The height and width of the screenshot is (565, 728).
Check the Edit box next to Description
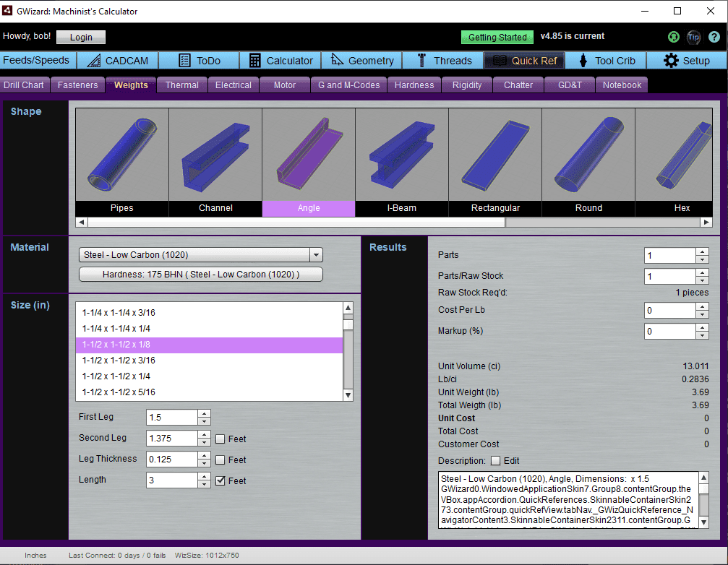(496, 461)
